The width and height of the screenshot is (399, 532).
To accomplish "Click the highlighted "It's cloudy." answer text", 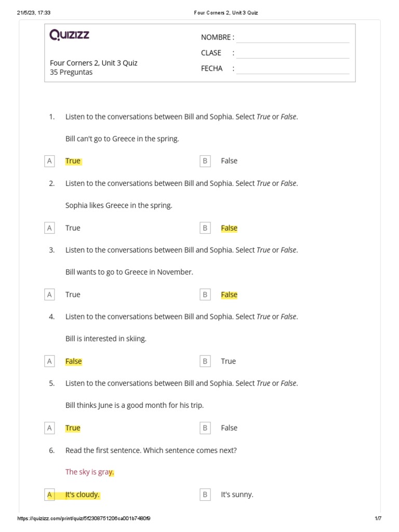I will pyautogui.click(x=82, y=495).
